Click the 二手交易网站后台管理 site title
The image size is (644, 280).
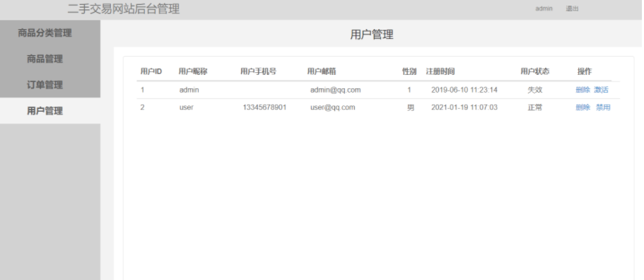[124, 8]
